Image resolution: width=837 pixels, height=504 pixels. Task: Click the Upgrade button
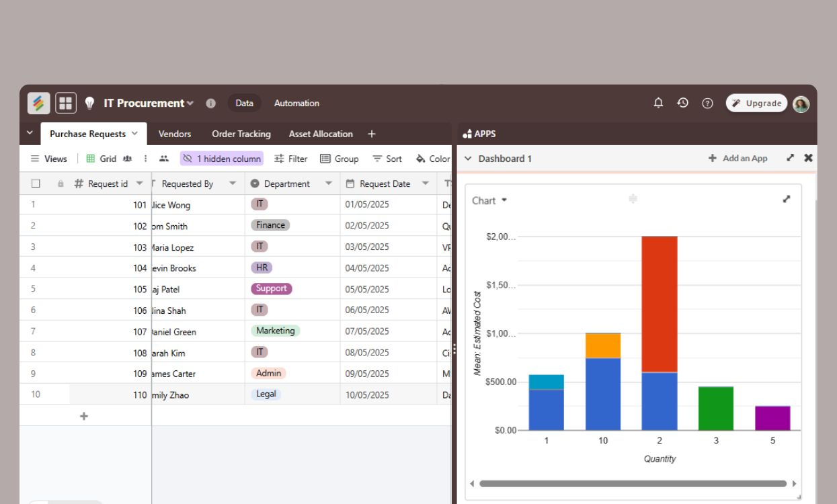click(x=756, y=103)
